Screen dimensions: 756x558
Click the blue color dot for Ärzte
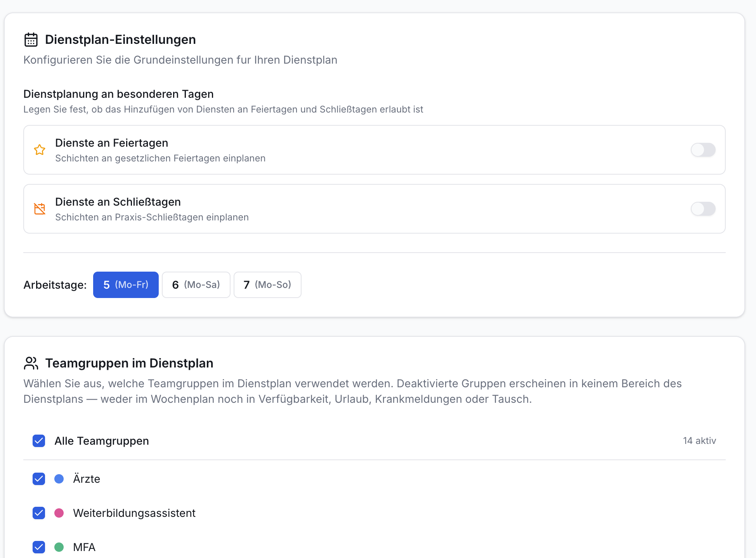(59, 479)
